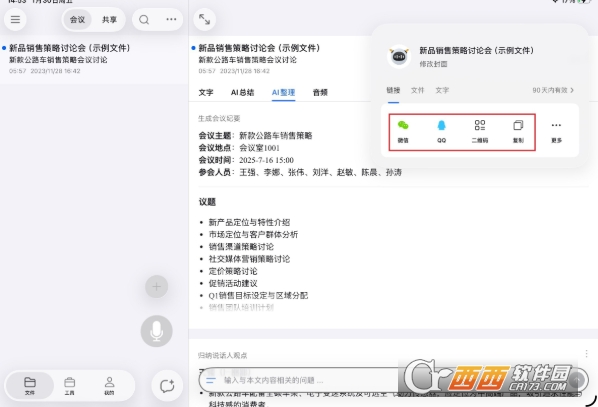Select the AI整理 tab
This screenshot has height=407, width=598.
pyautogui.click(x=283, y=92)
